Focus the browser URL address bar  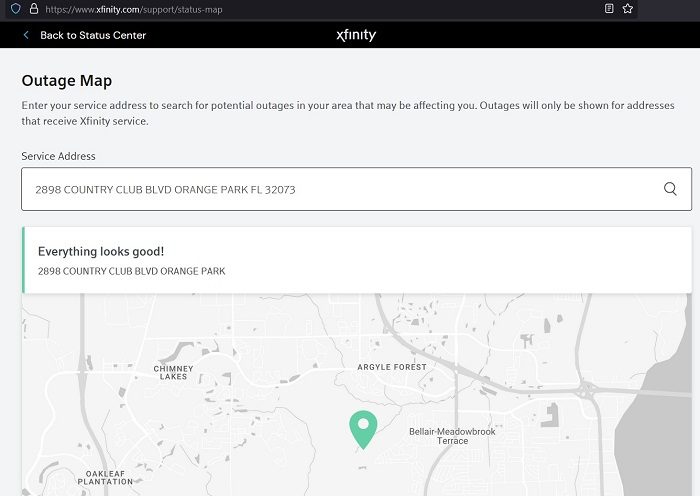(x=300, y=8)
